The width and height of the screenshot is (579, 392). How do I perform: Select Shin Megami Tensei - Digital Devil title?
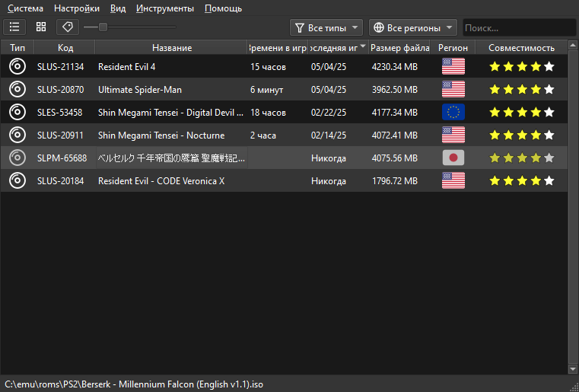pos(170,113)
